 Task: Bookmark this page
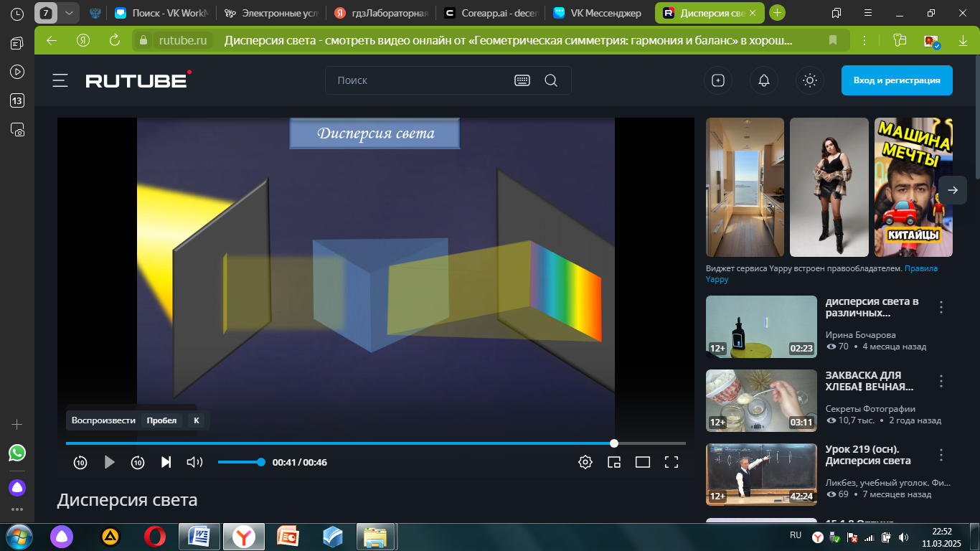pyautogui.click(x=833, y=40)
